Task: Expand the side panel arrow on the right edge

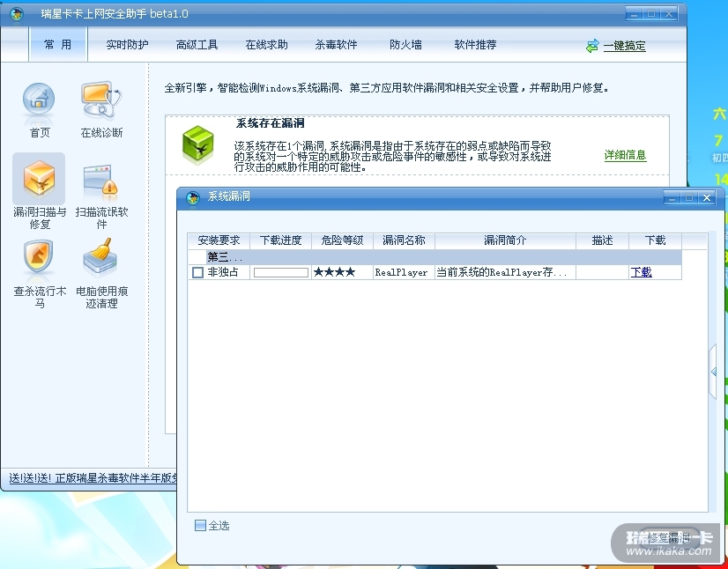Action: pyautogui.click(x=713, y=372)
